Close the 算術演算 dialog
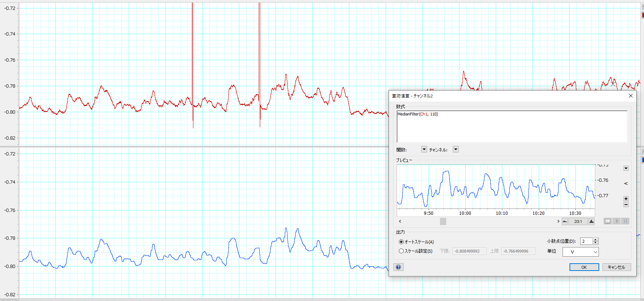The width and height of the screenshot is (644, 301). click(631, 96)
